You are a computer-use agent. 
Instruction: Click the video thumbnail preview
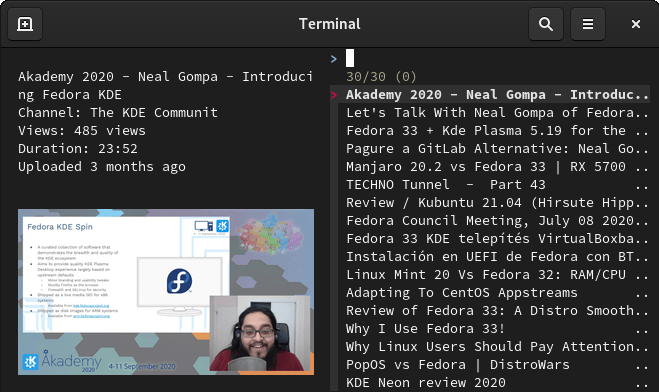click(166, 292)
